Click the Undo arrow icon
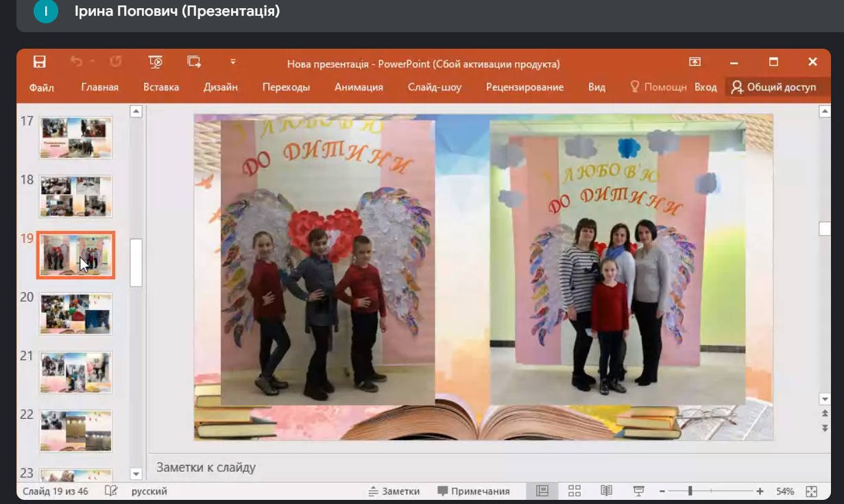This screenshot has height=504, width=844. pyautogui.click(x=75, y=62)
